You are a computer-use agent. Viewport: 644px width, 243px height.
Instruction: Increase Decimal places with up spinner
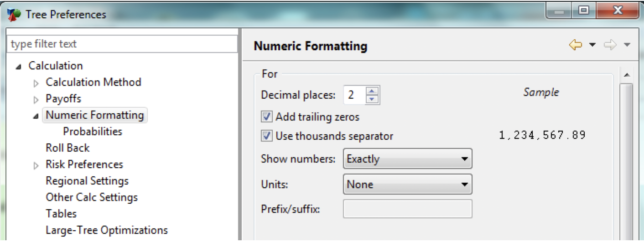pyautogui.click(x=373, y=91)
